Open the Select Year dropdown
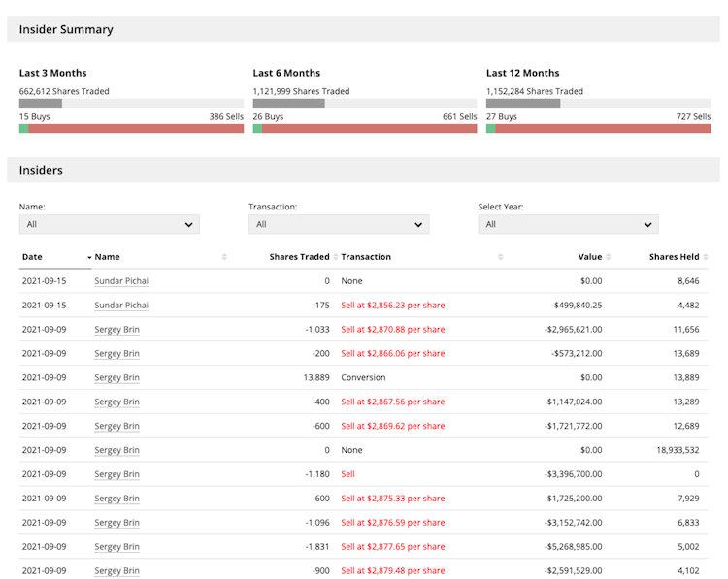 pos(568,224)
